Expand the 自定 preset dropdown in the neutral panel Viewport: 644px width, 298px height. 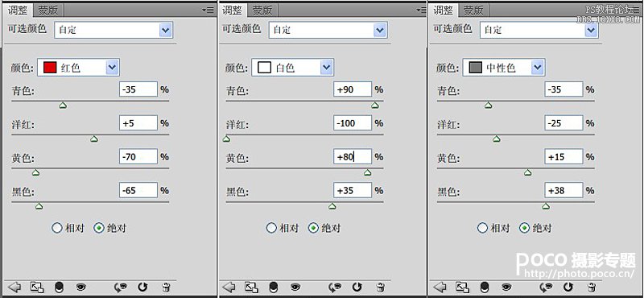[539, 30]
